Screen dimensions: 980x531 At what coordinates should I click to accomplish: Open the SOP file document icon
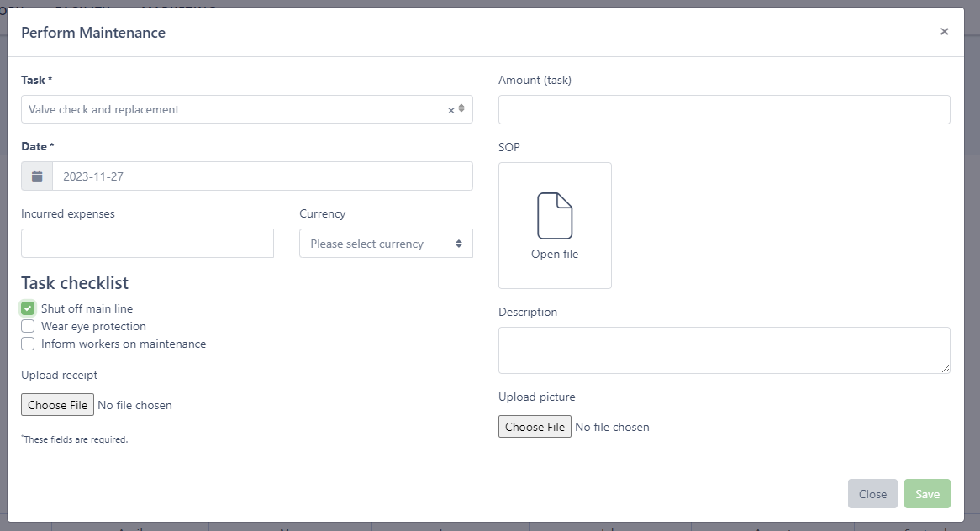tap(555, 216)
